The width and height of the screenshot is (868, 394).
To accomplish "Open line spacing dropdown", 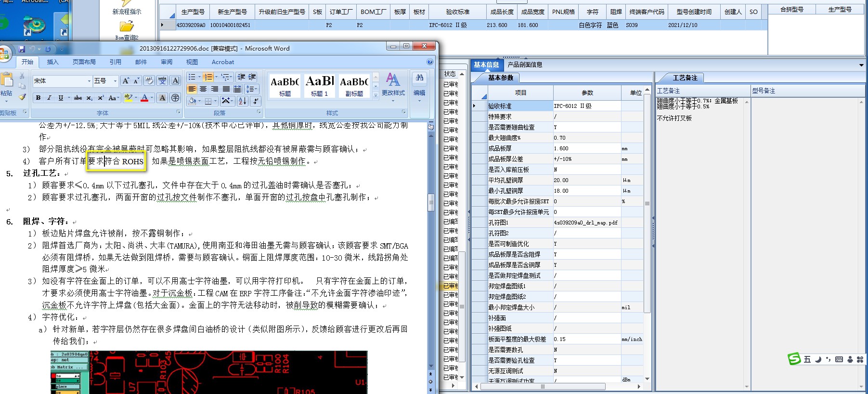I will point(252,89).
